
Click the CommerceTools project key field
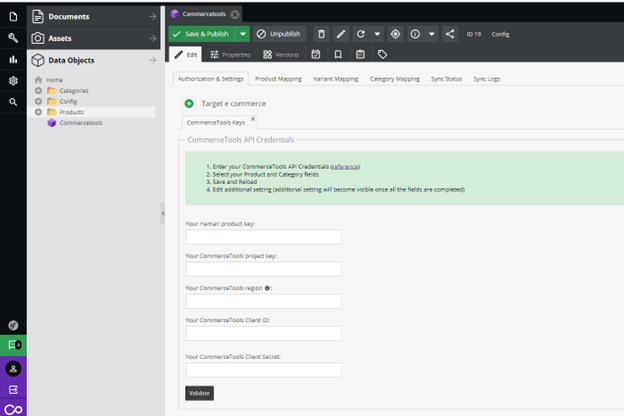(x=263, y=269)
